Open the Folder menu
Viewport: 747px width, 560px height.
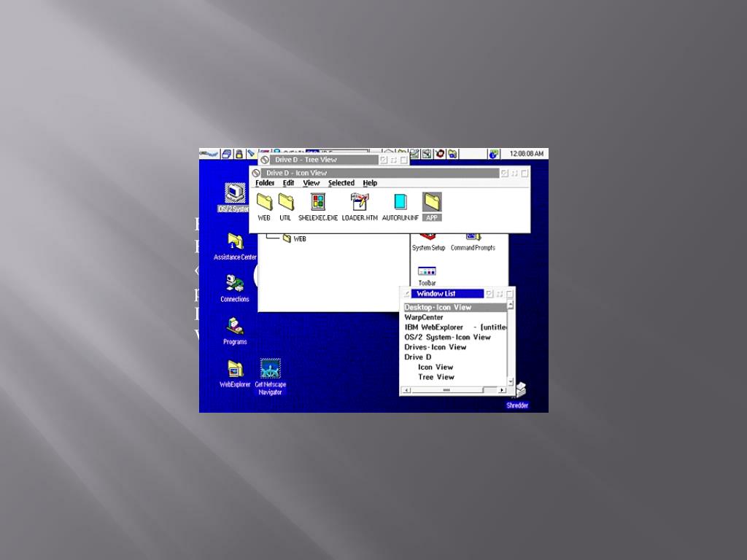[x=264, y=183]
